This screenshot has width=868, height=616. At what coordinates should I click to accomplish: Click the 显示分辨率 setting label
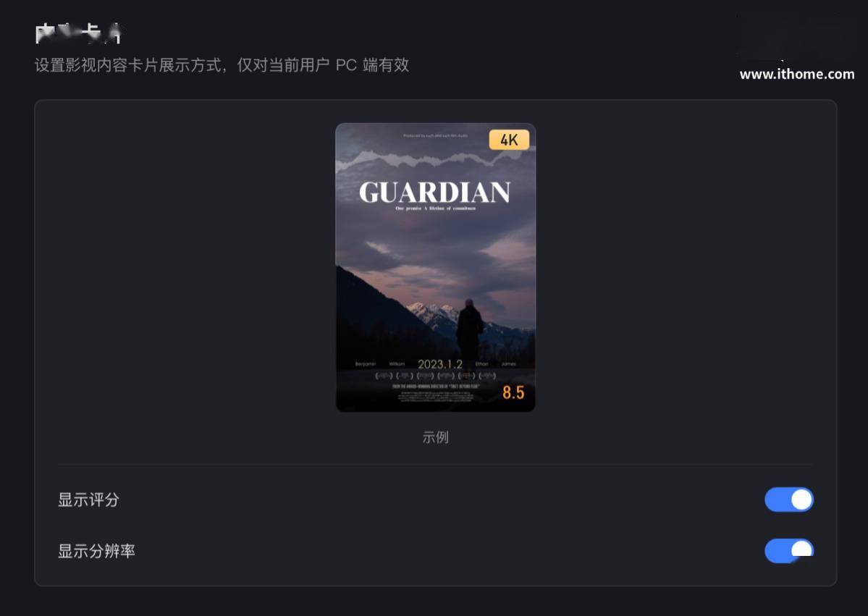(x=96, y=551)
